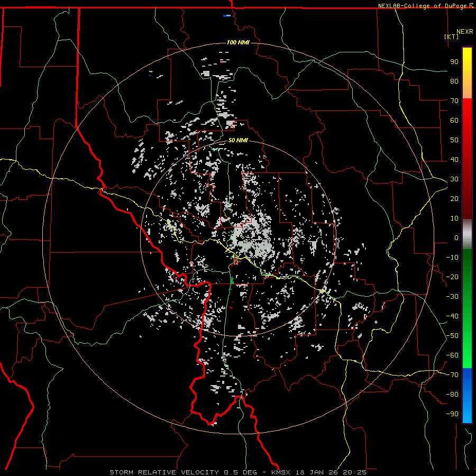Click the [KT] units label
Viewport: 476px width, 476px height.
(452, 36)
